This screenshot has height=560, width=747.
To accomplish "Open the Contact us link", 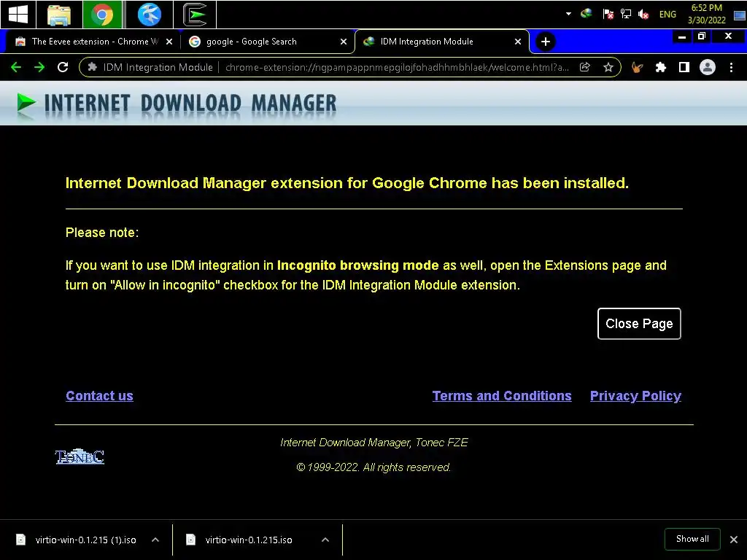I will pos(99,396).
